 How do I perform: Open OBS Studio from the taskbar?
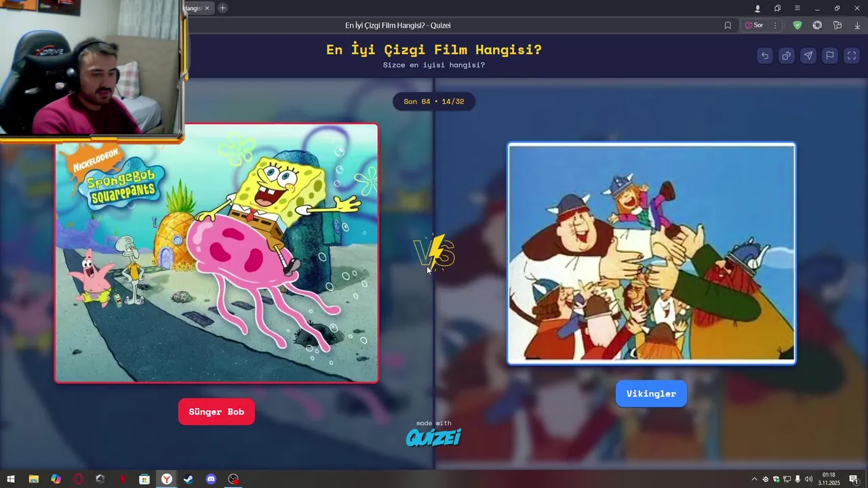click(x=233, y=479)
